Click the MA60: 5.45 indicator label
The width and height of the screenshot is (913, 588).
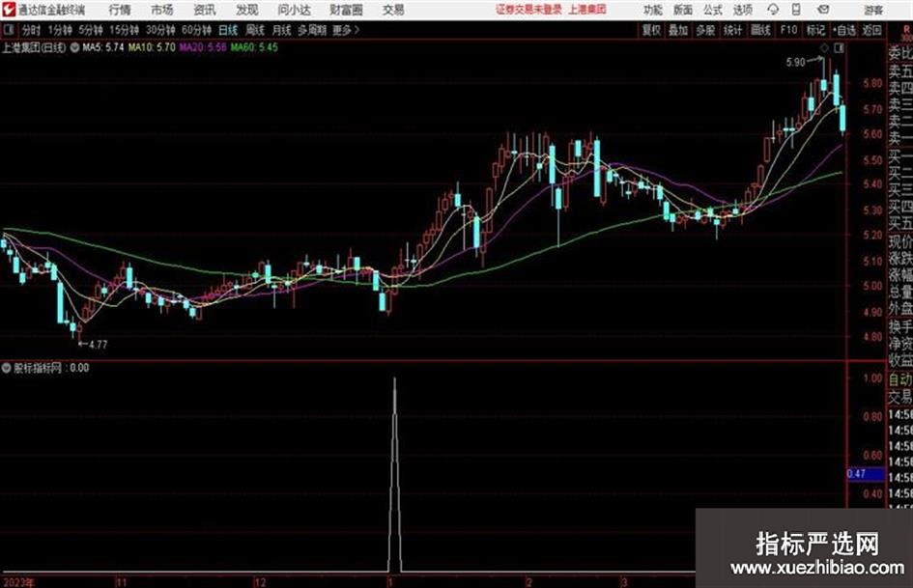point(254,47)
